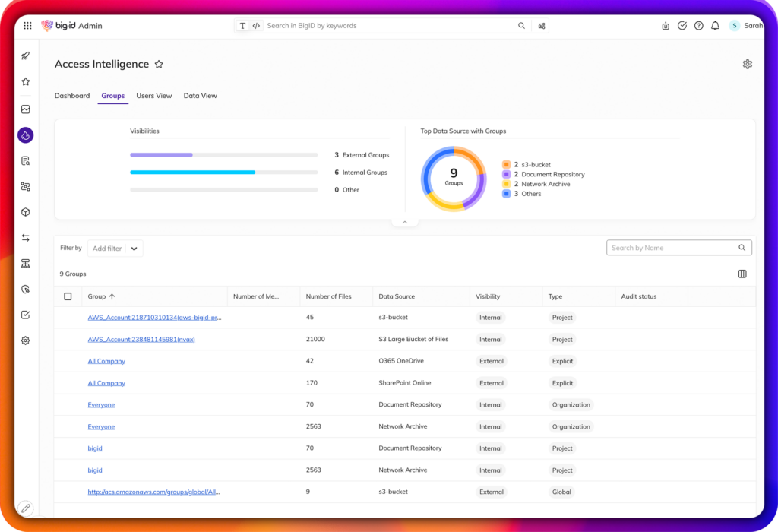Open the apps grid launcher icon
778x532 pixels.
(27, 26)
